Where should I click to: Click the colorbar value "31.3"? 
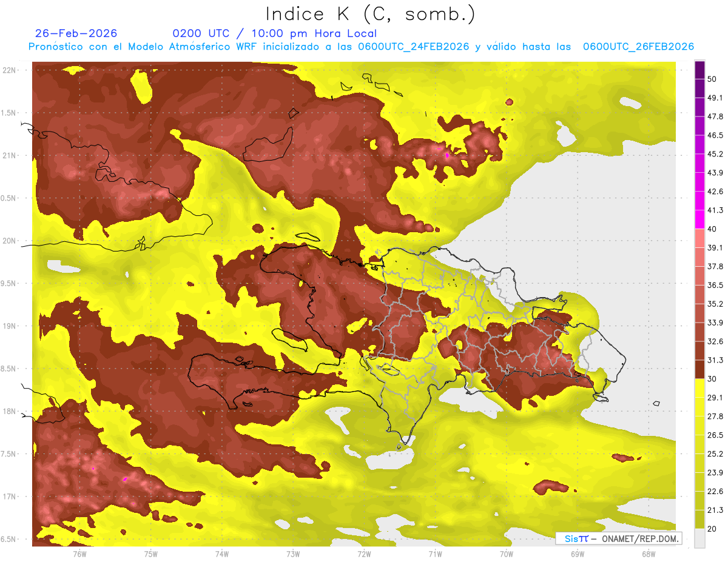715,360
